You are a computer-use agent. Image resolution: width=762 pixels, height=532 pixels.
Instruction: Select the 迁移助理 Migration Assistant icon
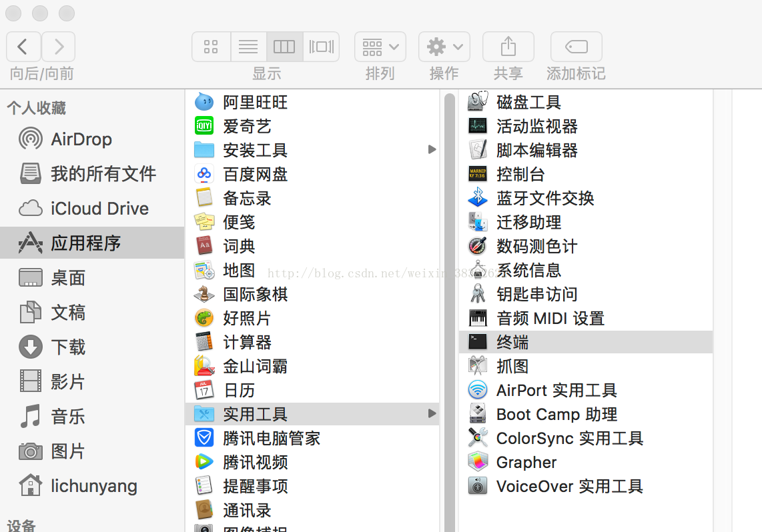(x=478, y=222)
